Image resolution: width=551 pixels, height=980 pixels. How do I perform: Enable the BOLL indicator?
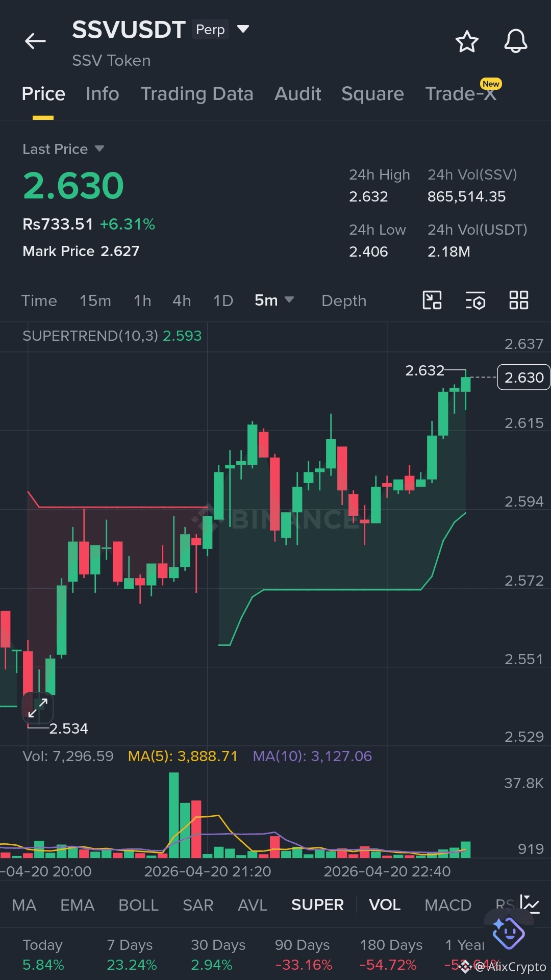138,904
